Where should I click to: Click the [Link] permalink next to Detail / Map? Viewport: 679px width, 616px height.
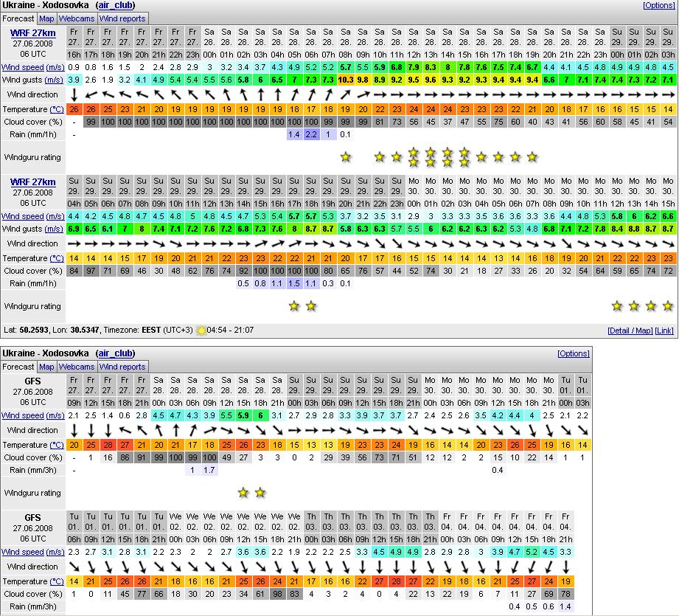[x=664, y=331]
